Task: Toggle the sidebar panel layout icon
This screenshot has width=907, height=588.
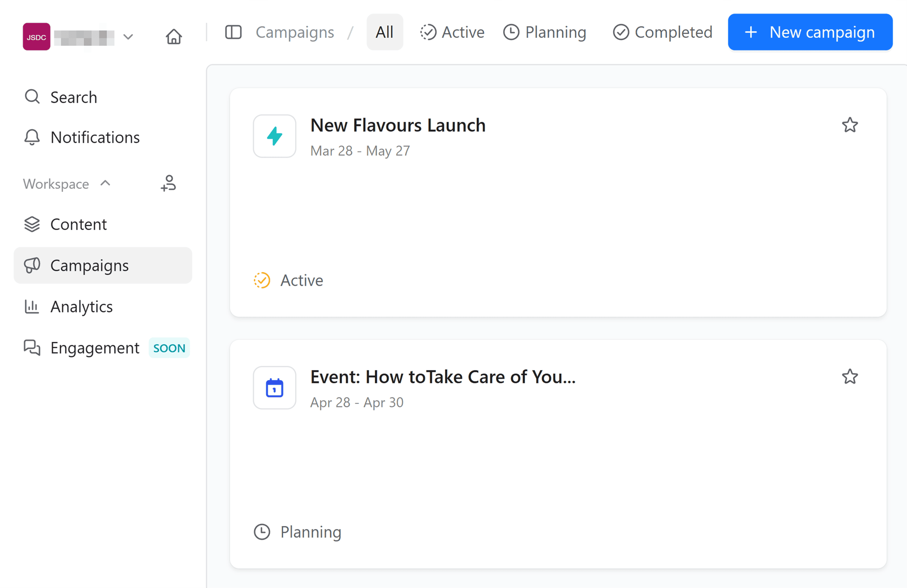Action: (x=233, y=32)
